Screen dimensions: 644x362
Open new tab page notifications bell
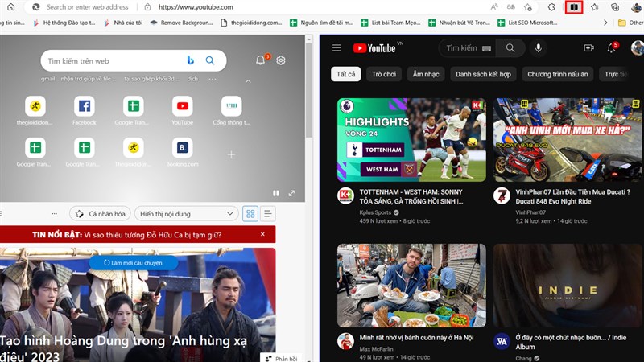coord(260,60)
